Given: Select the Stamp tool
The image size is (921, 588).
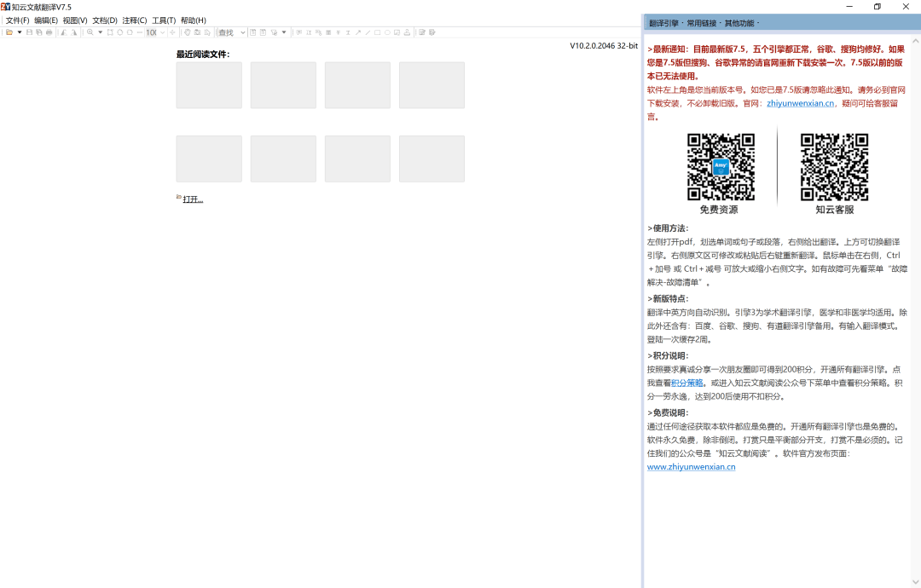Looking at the screenshot, I should click(407, 32).
